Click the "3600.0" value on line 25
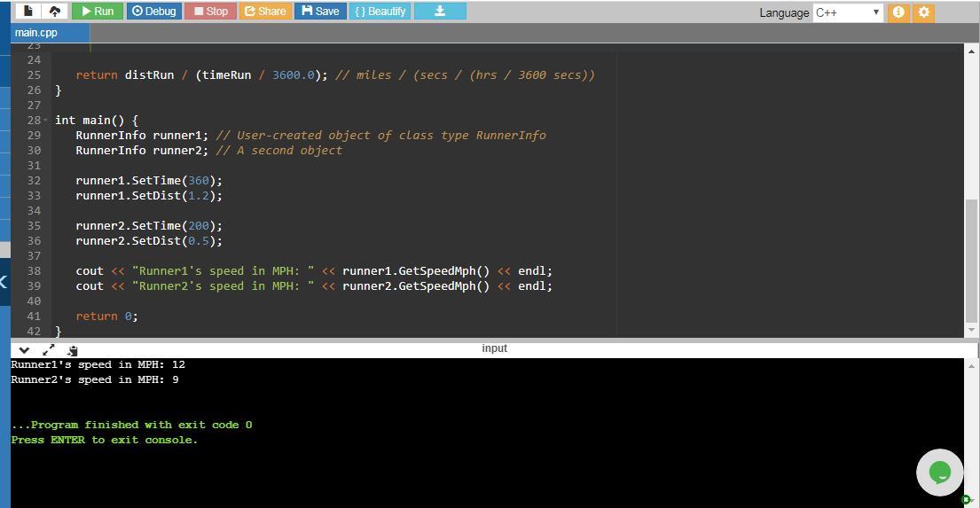 [x=294, y=75]
